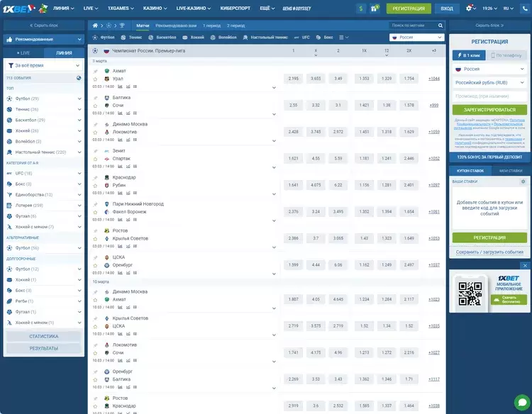
Task: Favorite the Ростов – Крылья Советов match
Action: pos(95,239)
